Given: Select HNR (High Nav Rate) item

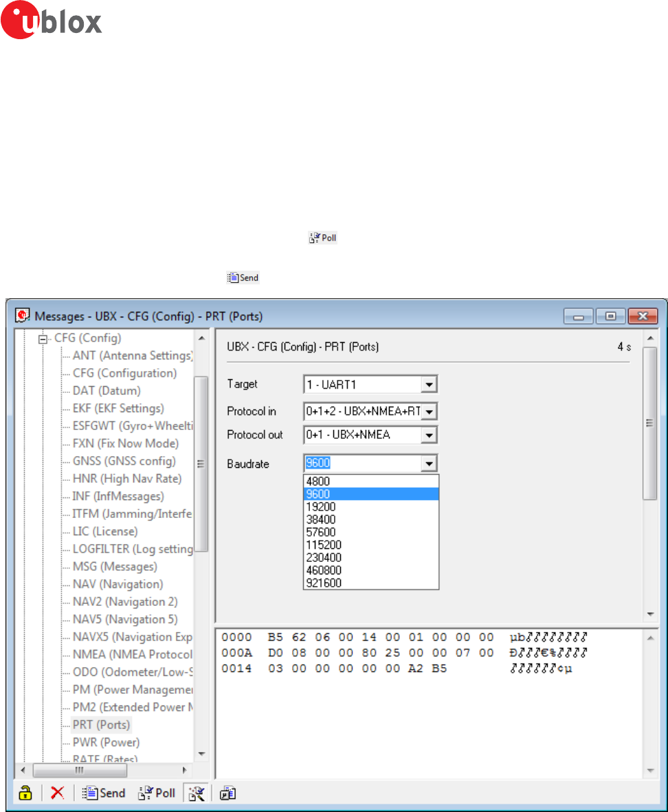Looking at the screenshot, I should click(x=127, y=479).
